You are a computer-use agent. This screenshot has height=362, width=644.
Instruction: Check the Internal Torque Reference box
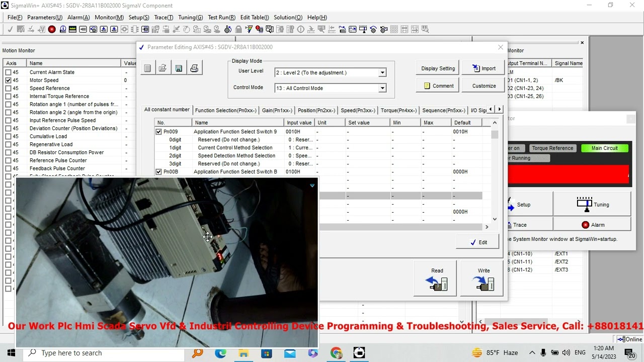[8, 97]
